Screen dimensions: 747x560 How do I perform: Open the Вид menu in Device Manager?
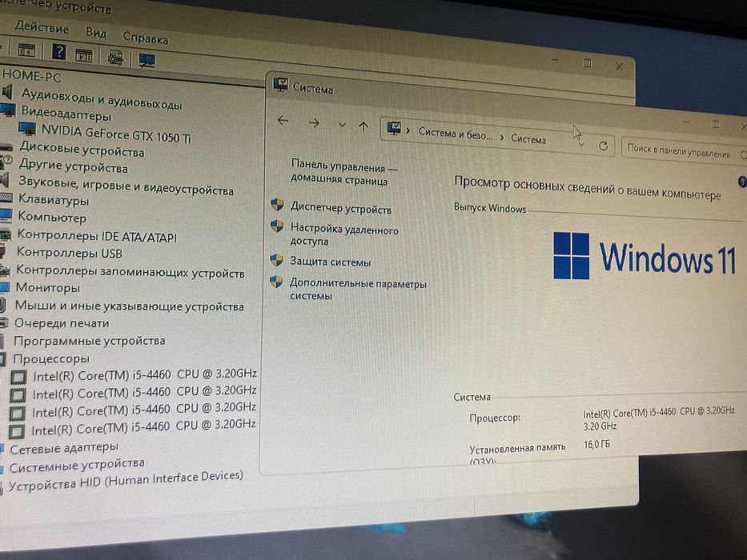click(96, 33)
